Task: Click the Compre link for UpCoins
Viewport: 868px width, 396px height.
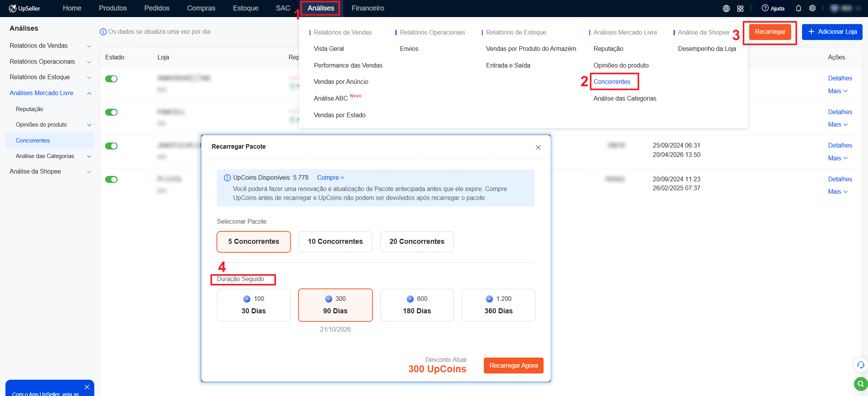Action: [331, 177]
